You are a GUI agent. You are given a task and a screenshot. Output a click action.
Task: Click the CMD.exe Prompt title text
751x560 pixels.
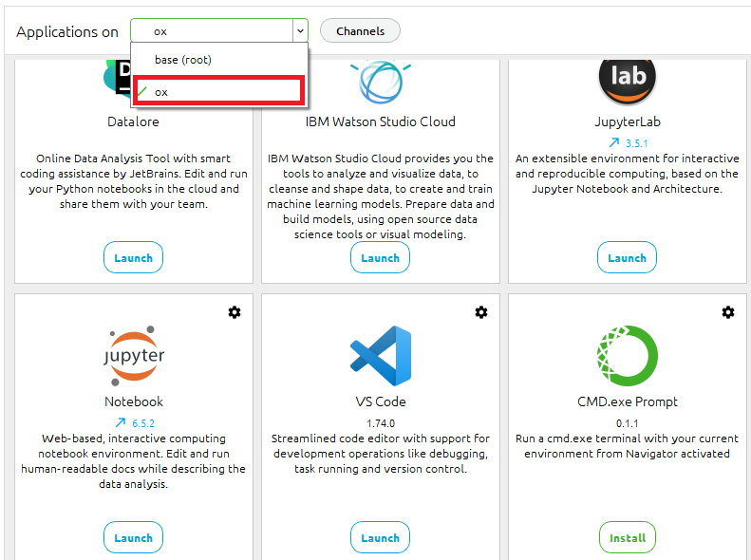628,402
